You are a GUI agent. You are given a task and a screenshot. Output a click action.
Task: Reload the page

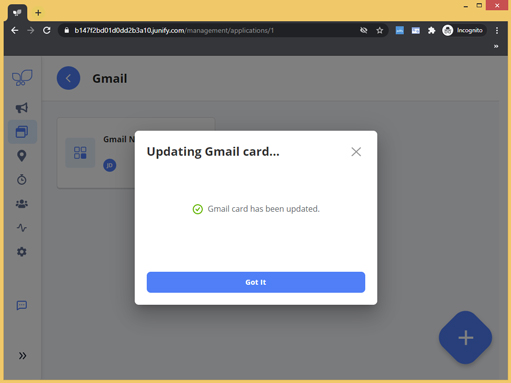[x=47, y=30]
